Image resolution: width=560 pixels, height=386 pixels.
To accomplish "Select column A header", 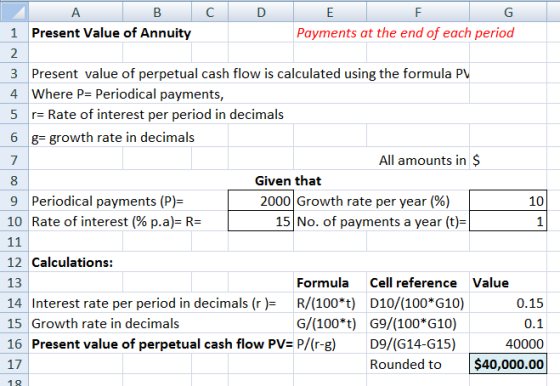I will [75, 12].
